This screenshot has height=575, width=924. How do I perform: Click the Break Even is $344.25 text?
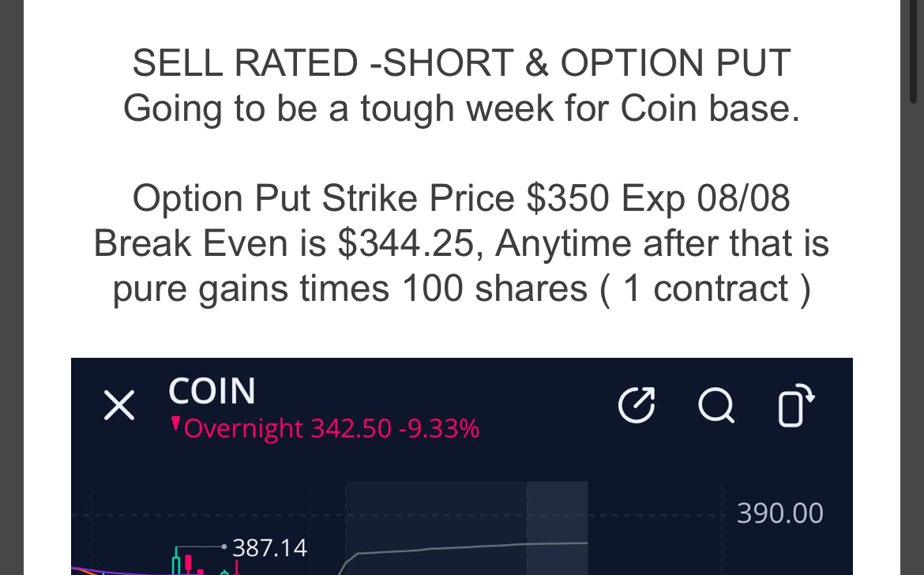coord(284,244)
